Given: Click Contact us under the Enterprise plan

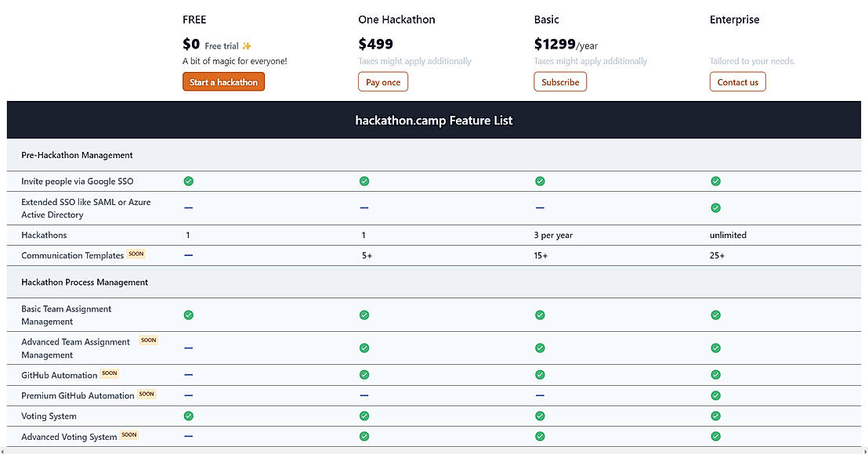Looking at the screenshot, I should pos(737,81).
